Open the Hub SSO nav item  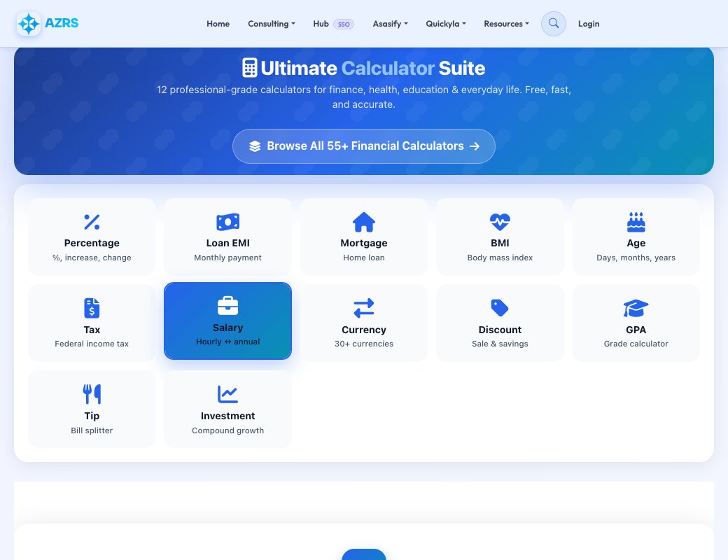tap(333, 24)
